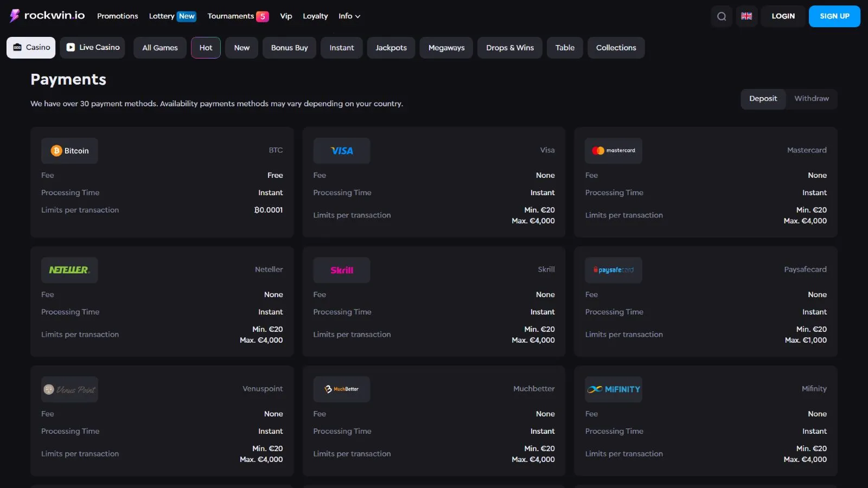
Task: Open the Bonus Buy category
Action: point(289,48)
